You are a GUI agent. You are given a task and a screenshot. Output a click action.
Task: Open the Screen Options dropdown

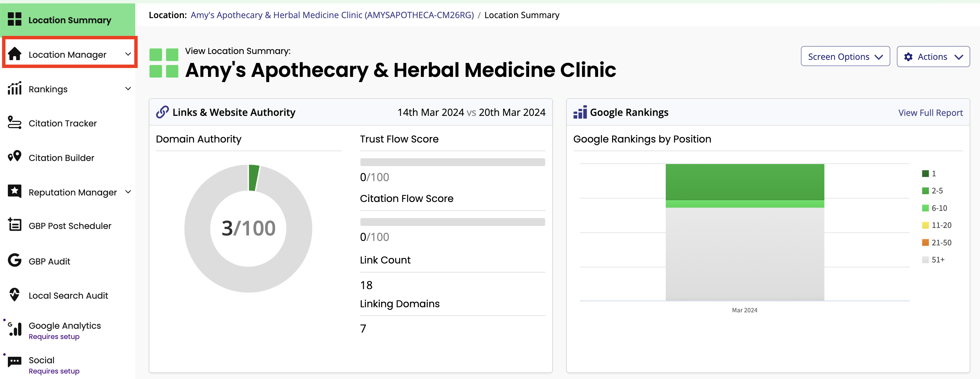click(845, 56)
